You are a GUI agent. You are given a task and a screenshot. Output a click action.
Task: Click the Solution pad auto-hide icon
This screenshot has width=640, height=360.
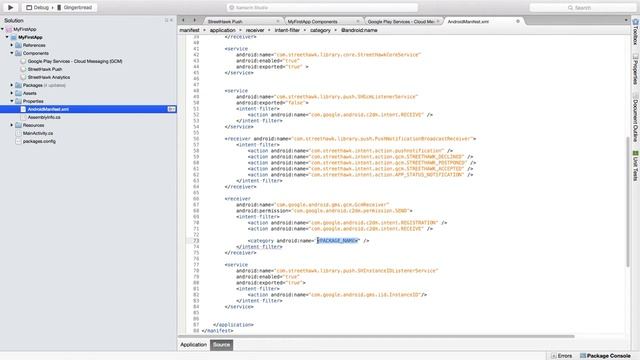167,20
